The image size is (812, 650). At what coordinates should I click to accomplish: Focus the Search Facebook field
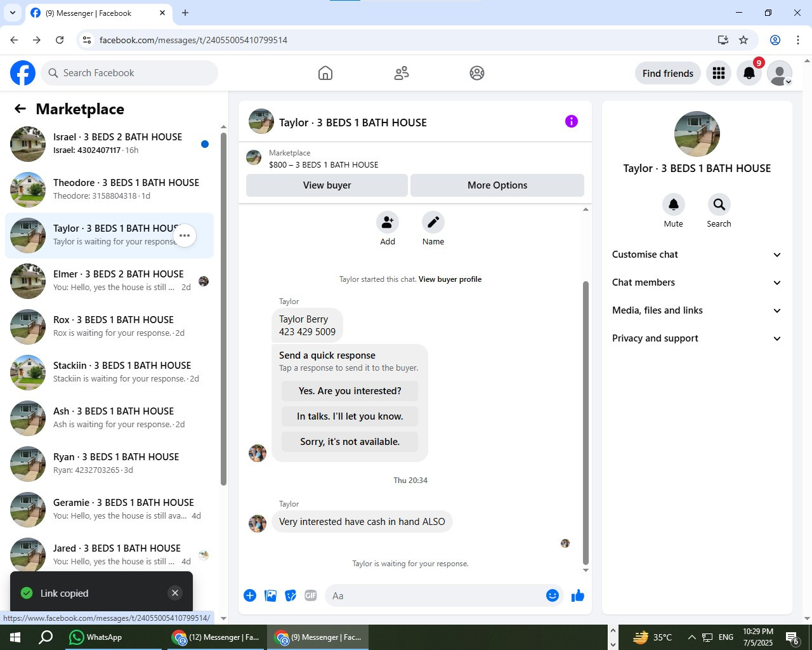(x=130, y=73)
